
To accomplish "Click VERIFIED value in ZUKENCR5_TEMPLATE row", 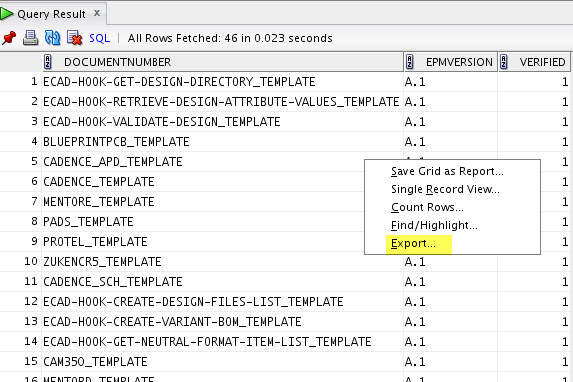I will coord(535,262).
